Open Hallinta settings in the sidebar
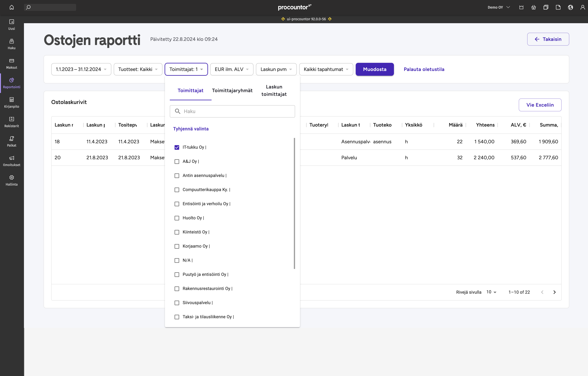588x376 pixels. pyautogui.click(x=12, y=180)
